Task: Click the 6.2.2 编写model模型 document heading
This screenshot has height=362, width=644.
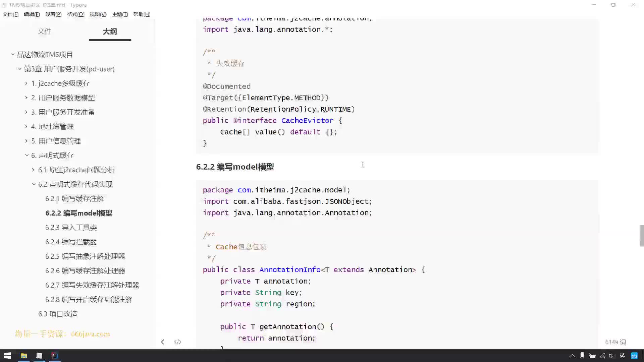Action: [235, 167]
